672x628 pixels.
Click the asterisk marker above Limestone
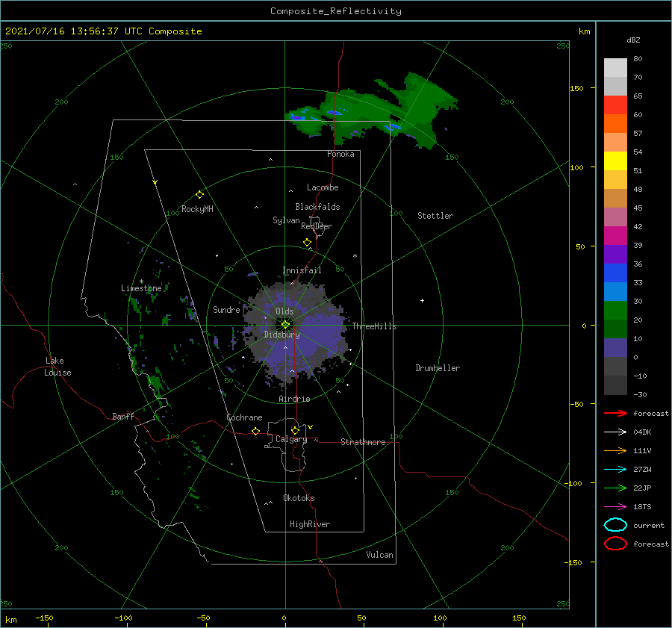click(x=141, y=282)
